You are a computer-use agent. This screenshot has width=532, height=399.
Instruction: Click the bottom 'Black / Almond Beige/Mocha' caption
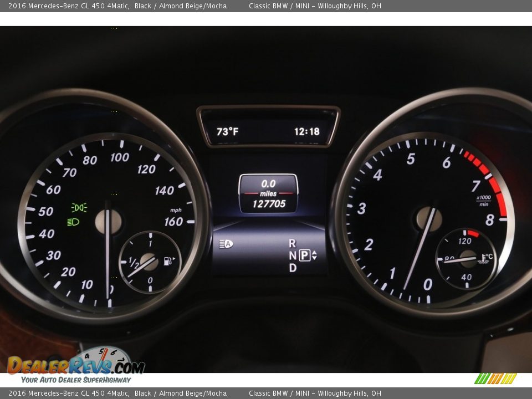pyautogui.click(x=181, y=393)
